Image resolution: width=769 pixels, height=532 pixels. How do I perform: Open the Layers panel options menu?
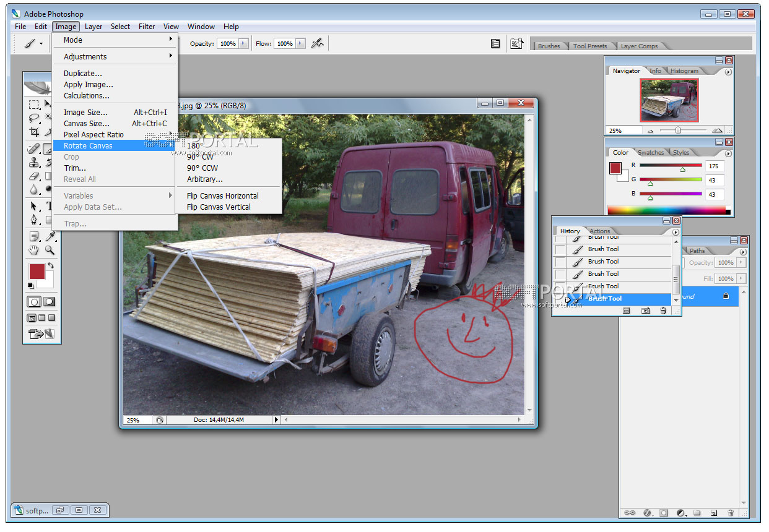pos(743,251)
